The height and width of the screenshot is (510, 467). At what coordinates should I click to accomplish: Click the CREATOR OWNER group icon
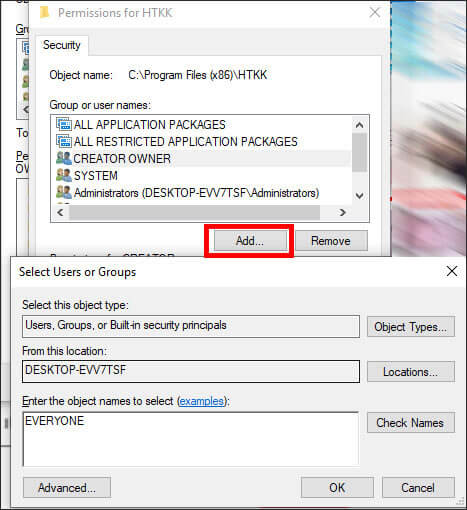64,158
